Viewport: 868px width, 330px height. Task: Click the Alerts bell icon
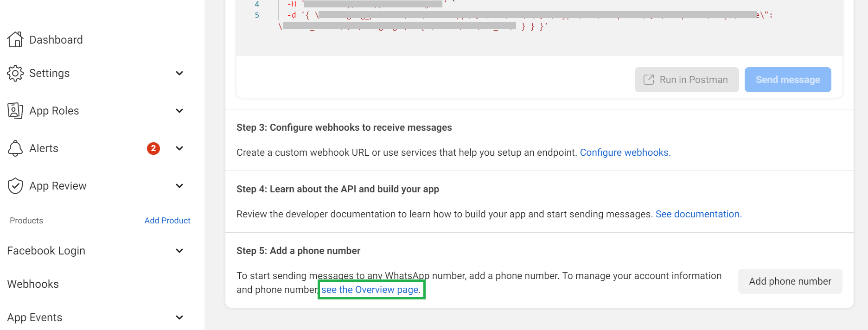pyautogui.click(x=15, y=148)
